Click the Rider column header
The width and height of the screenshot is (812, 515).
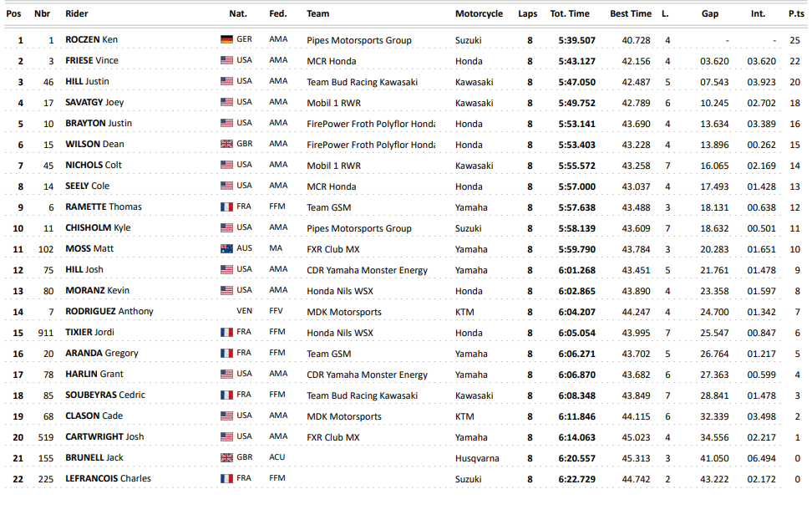77,13
